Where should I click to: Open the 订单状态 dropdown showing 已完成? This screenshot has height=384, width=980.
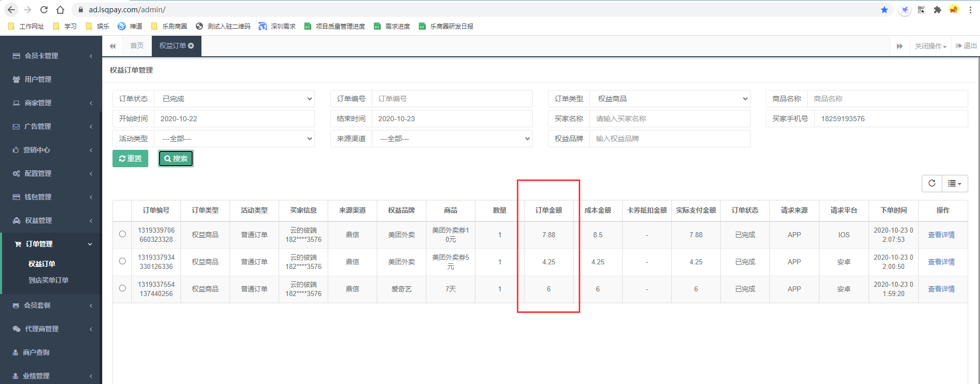pos(235,99)
